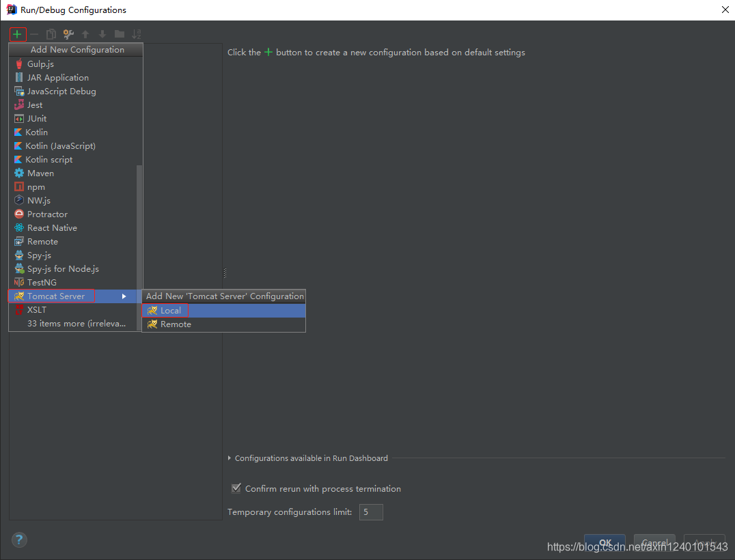The image size is (735, 560).
Task: Click the Cancel button
Action: (654, 543)
